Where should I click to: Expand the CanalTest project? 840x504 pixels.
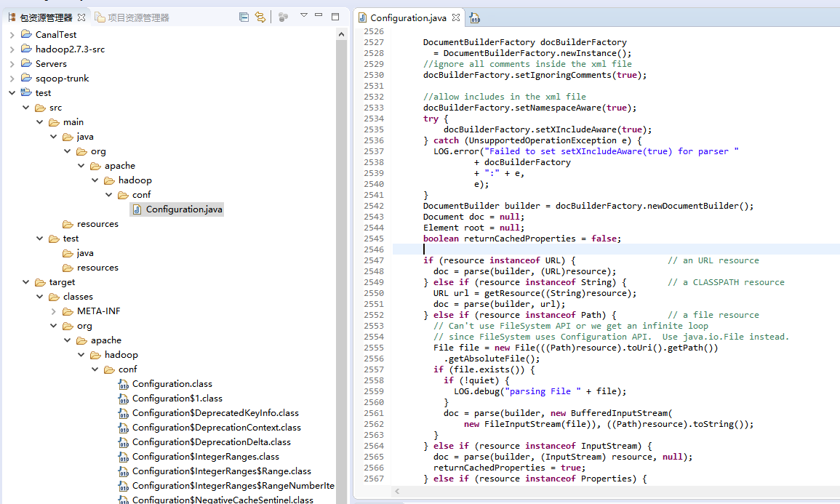[x=11, y=34]
